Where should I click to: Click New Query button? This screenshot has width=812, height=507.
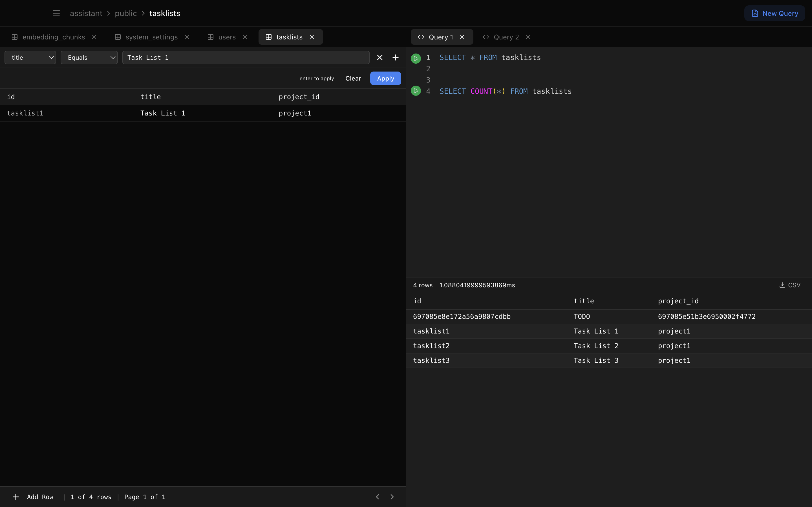point(775,14)
